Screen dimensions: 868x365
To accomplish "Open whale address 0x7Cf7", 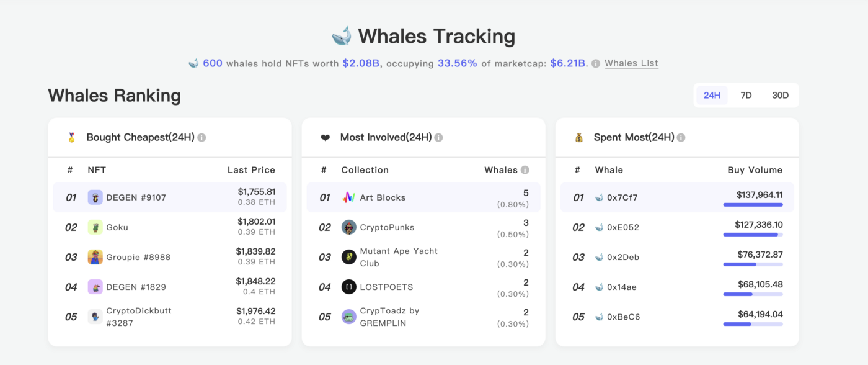I will coord(622,197).
